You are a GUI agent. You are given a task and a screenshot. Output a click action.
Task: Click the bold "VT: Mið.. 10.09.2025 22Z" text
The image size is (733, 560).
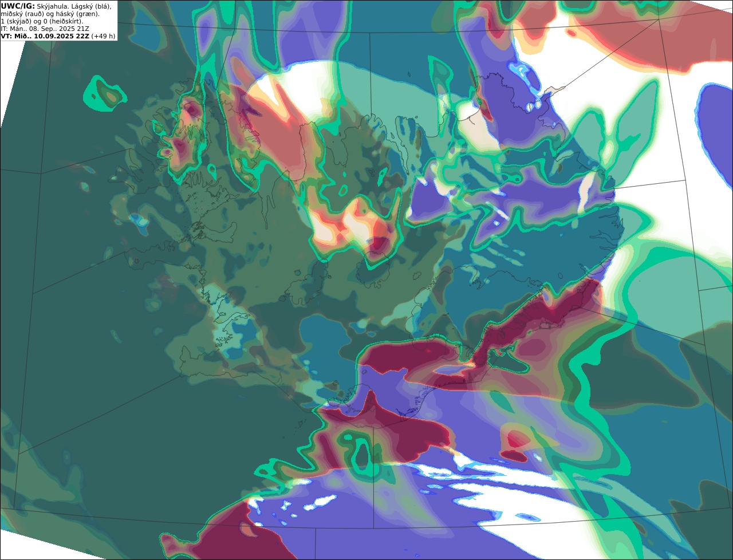pyautogui.click(x=45, y=36)
